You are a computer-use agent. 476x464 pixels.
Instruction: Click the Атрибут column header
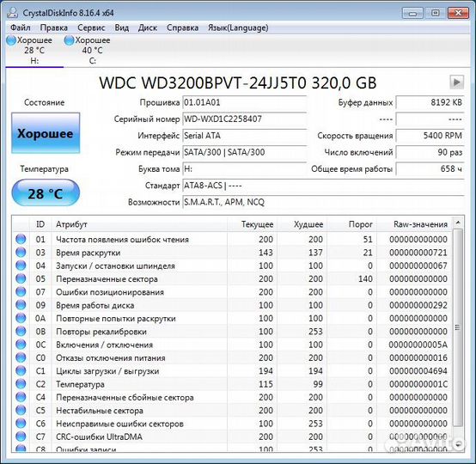(x=139, y=224)
